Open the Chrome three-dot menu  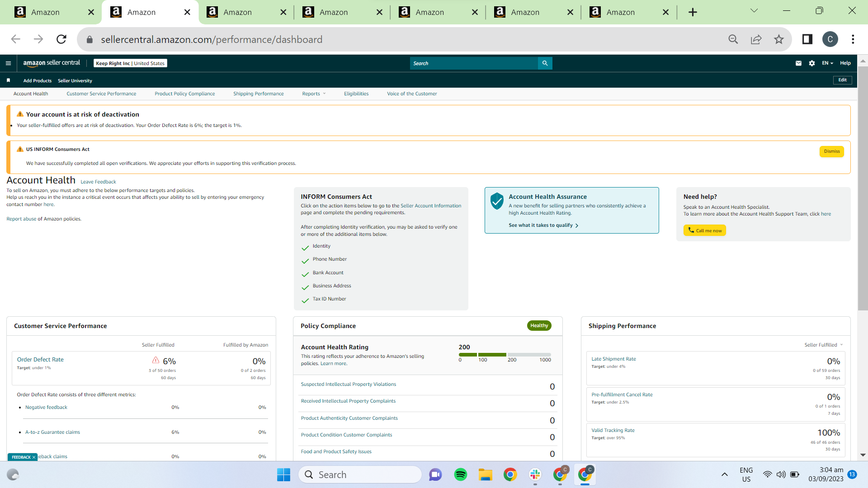point(853,39)
